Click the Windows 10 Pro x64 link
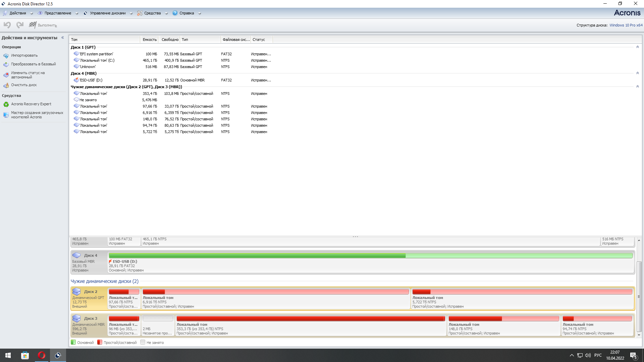This screenshot has width=644, height=362. [x=626, y=25]
